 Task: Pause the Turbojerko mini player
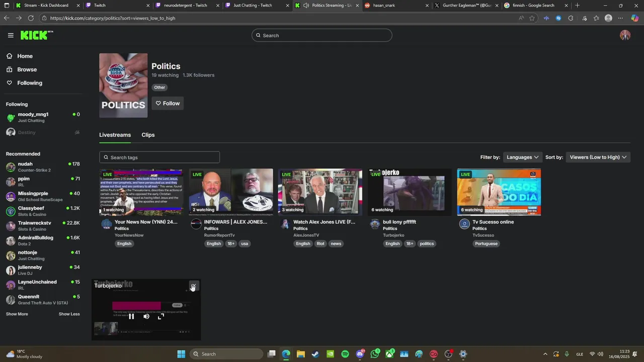(x=131, y=316)
